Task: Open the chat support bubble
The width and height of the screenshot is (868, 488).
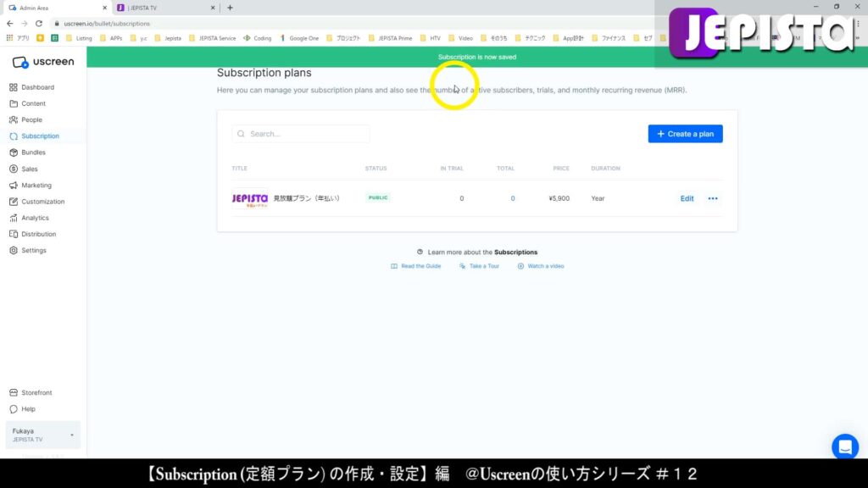Action: [845, 447]
